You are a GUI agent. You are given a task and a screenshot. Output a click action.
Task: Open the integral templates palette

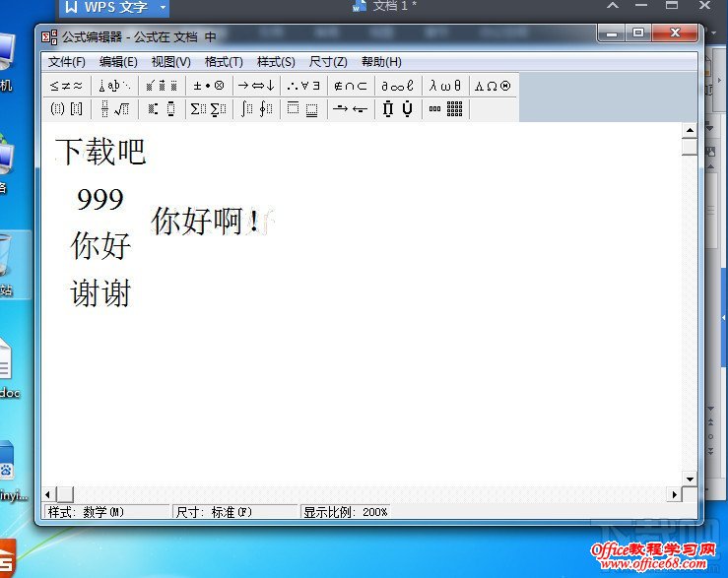pyautogui.click(x=256, y=109)
